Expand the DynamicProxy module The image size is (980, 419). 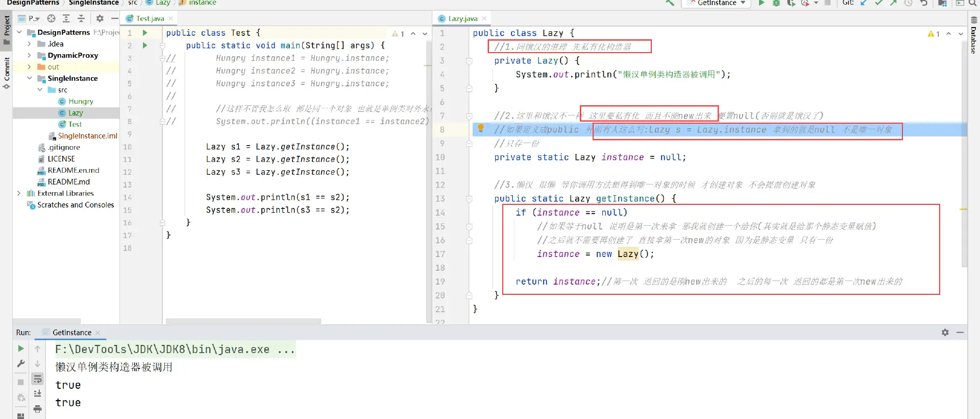(x=29, y=55)
